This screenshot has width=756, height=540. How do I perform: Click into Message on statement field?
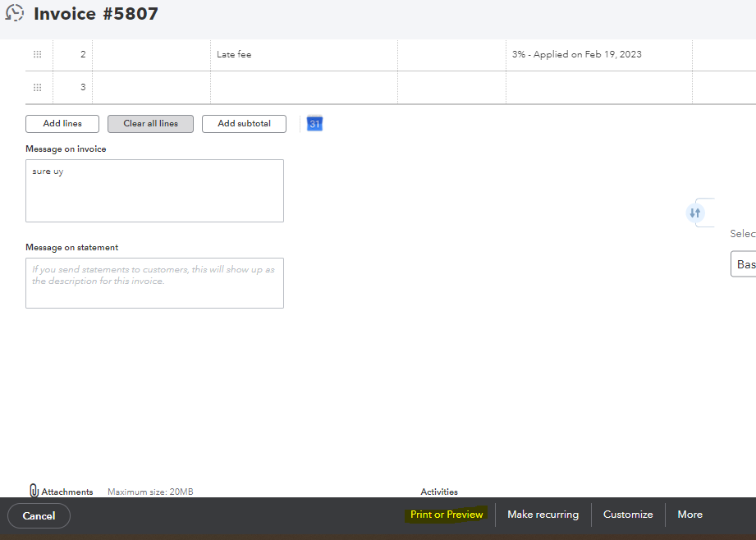[x=154, y=283]
